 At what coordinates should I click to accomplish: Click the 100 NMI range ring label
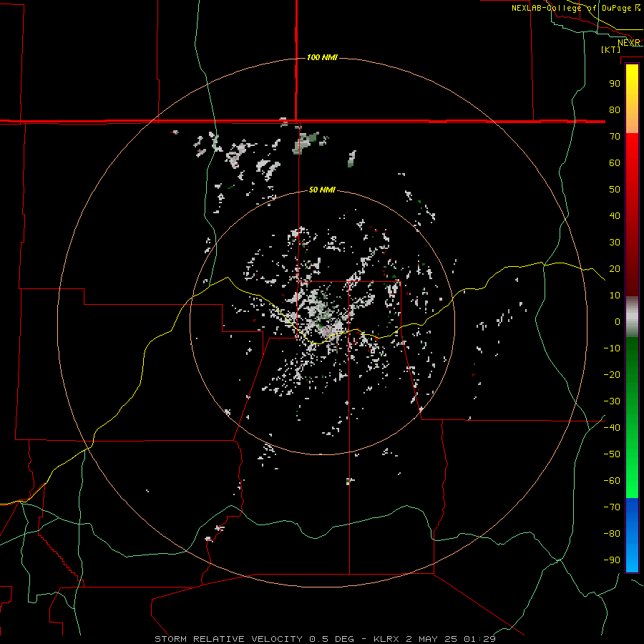(322, 57)
